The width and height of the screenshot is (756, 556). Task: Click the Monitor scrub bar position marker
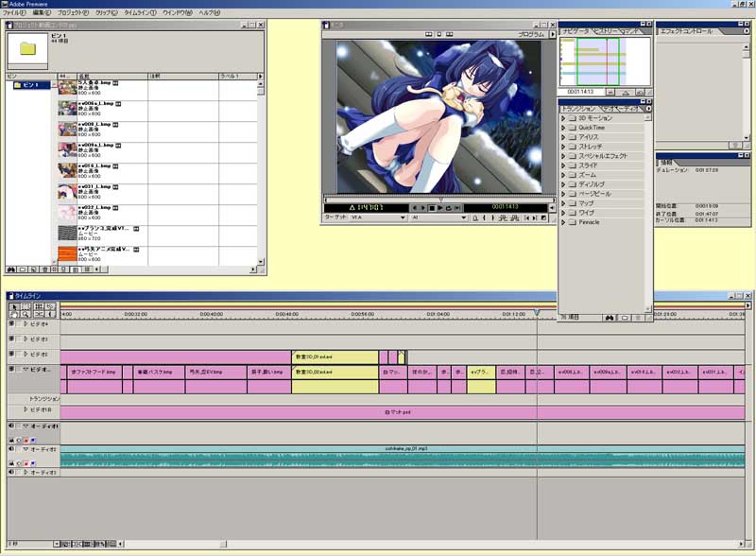(440, 199)
